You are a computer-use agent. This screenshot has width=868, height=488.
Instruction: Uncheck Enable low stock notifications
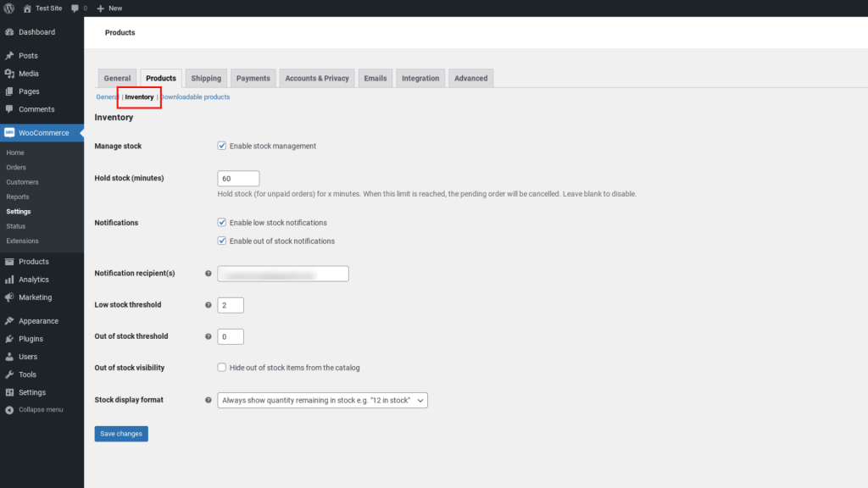222,223
